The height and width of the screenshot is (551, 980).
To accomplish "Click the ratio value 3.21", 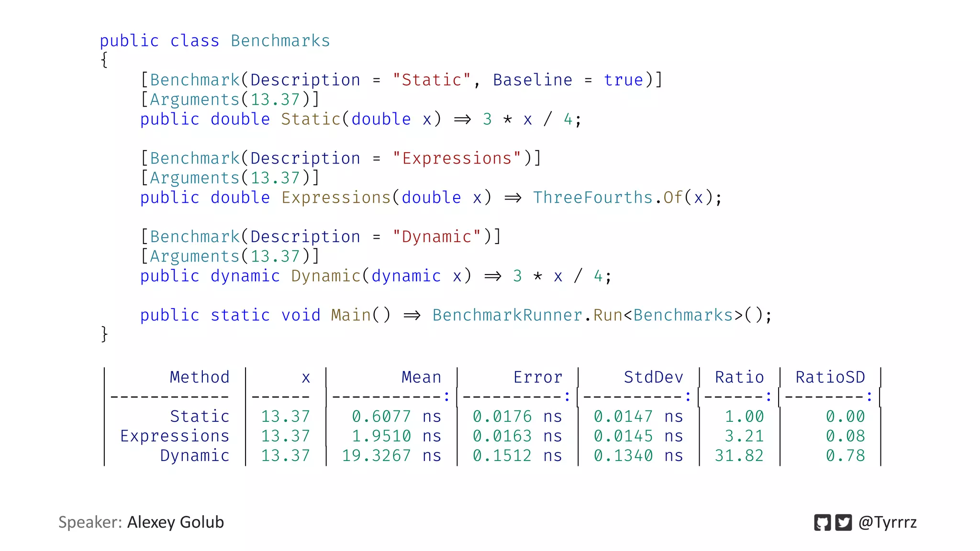I will (745, 436).
